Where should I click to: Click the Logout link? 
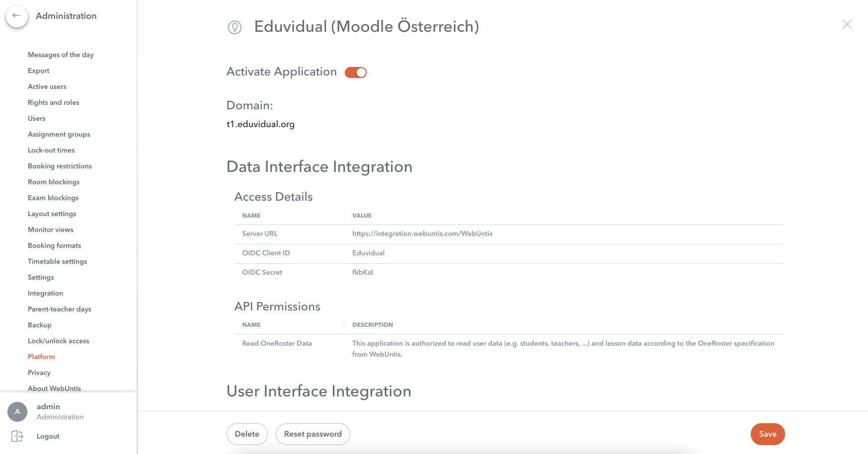(x=48, y=436)
